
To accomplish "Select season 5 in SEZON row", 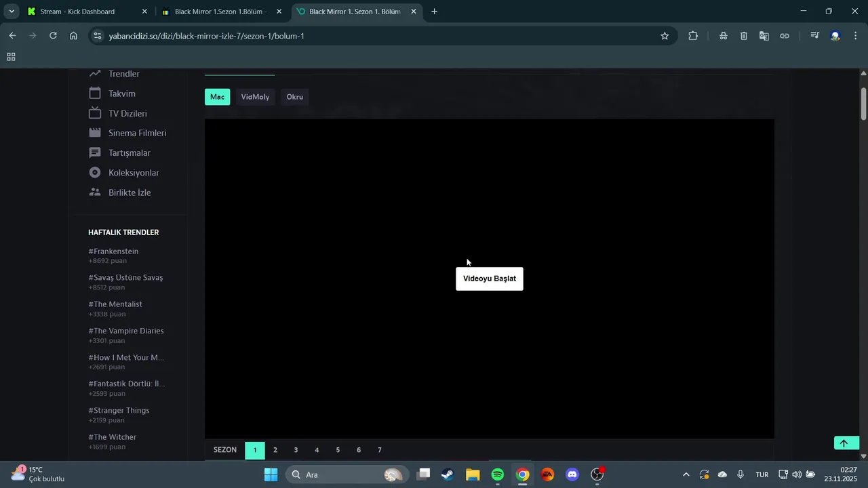I will (338, 450).
